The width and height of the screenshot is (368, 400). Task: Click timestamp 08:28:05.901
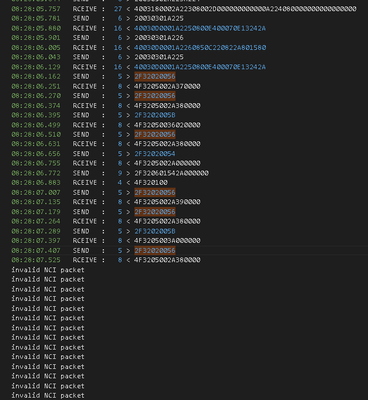point(36,38)
